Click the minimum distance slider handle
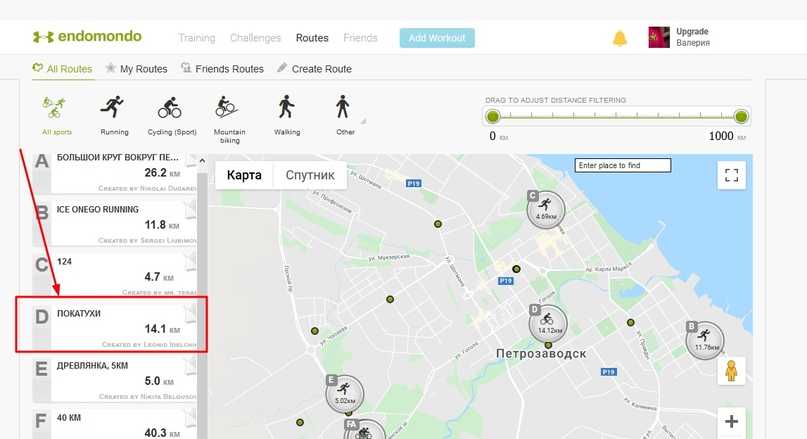This screenshot has width=807, height=439. pyautogui.click(x=493, y=117)
